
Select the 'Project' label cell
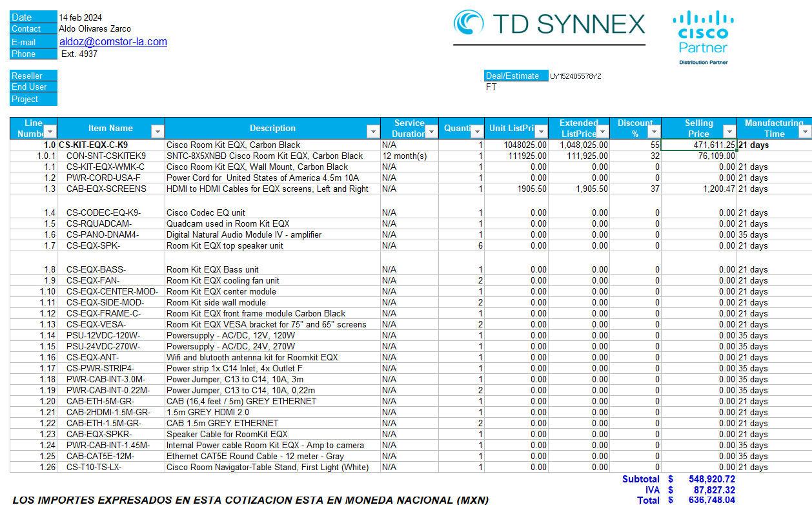pos(34,99)
